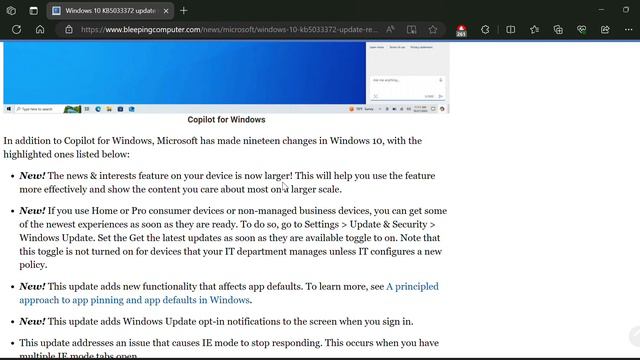Toggle Split screen icon in toolbar
This screenshot has height=360, width=640.
(x=511, y=29)
